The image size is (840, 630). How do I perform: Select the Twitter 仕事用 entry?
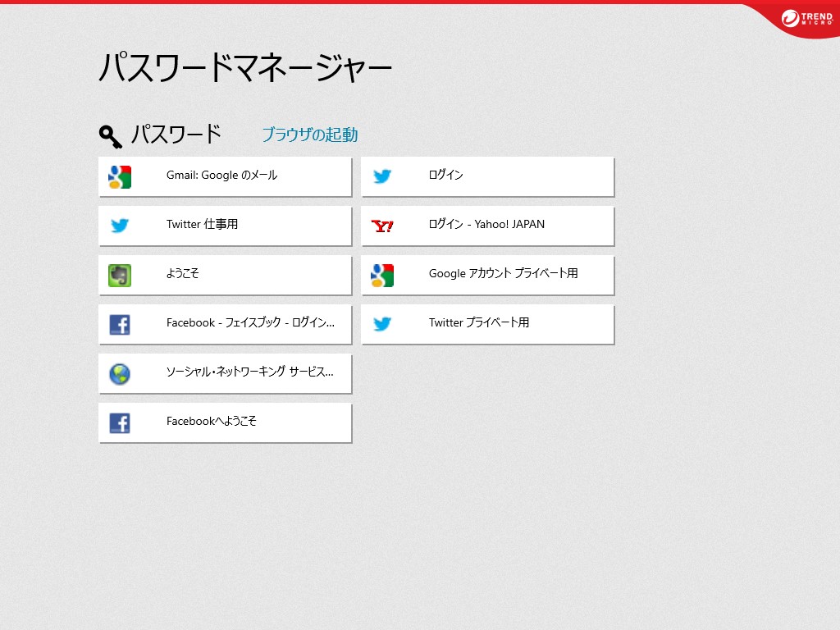coord(225,226)
